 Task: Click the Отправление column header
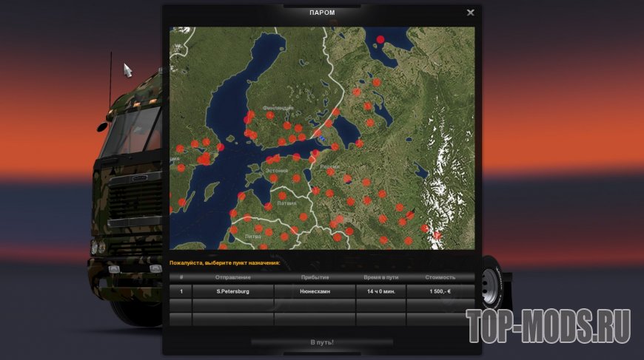(x=233, y=278)
